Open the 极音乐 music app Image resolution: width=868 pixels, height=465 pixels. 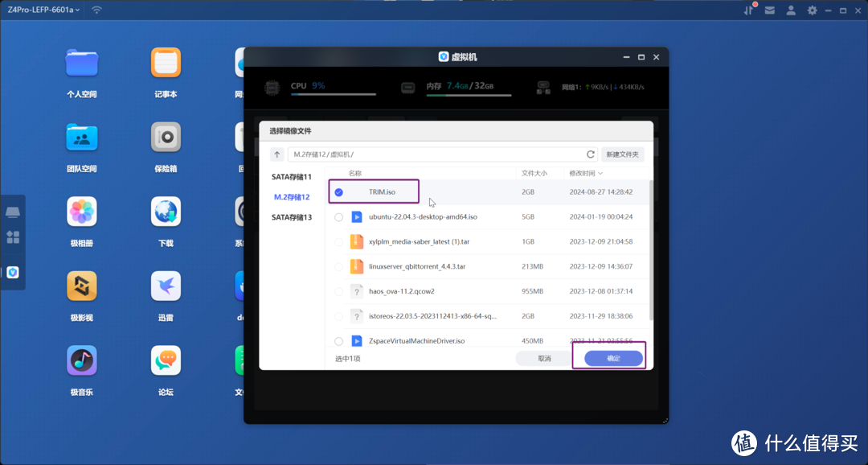(x=81, y=361)
